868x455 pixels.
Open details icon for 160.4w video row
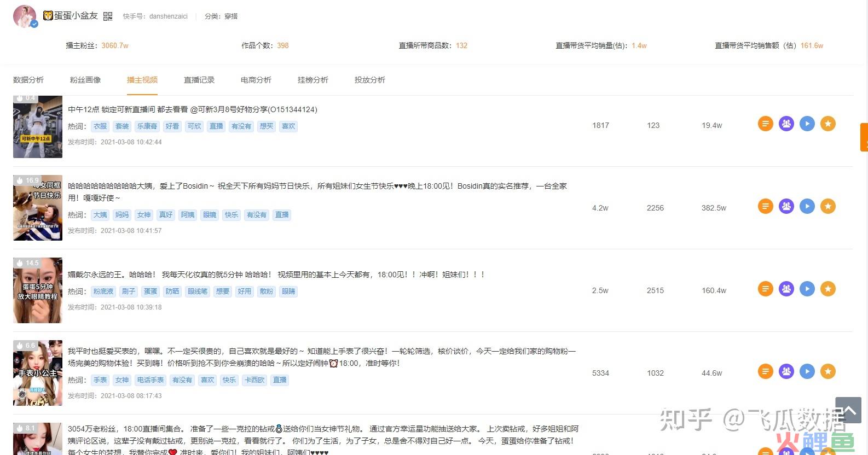pos(766,289)
